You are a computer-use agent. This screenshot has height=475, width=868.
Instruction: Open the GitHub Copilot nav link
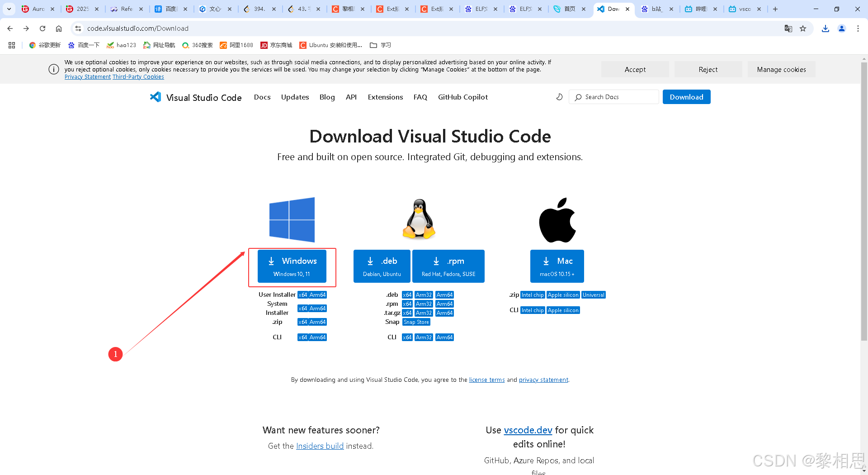(x=463, y=97)
